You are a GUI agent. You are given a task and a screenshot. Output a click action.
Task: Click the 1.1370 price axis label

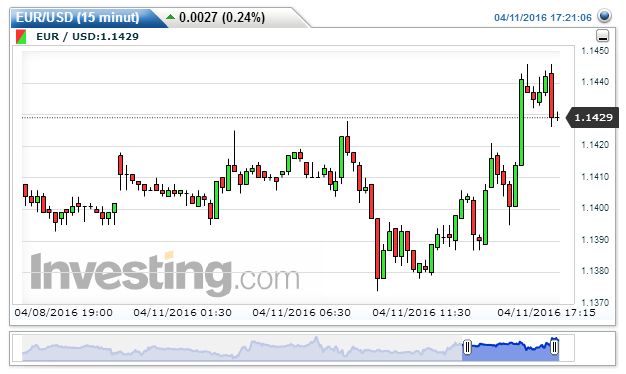point(595,303)
